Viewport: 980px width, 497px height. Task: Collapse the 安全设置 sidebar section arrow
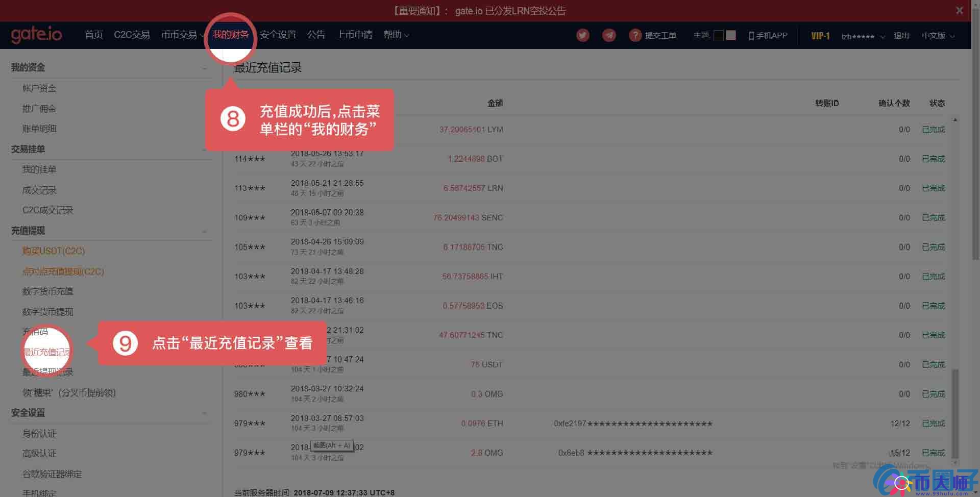[x=205, y=413]
